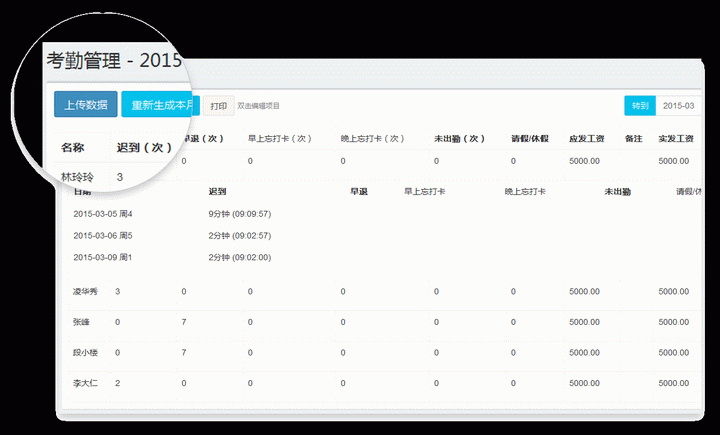Viewport: 720px width, 435px height.
Task: Click the 转到 go-to button
Action: pos(640,106)
